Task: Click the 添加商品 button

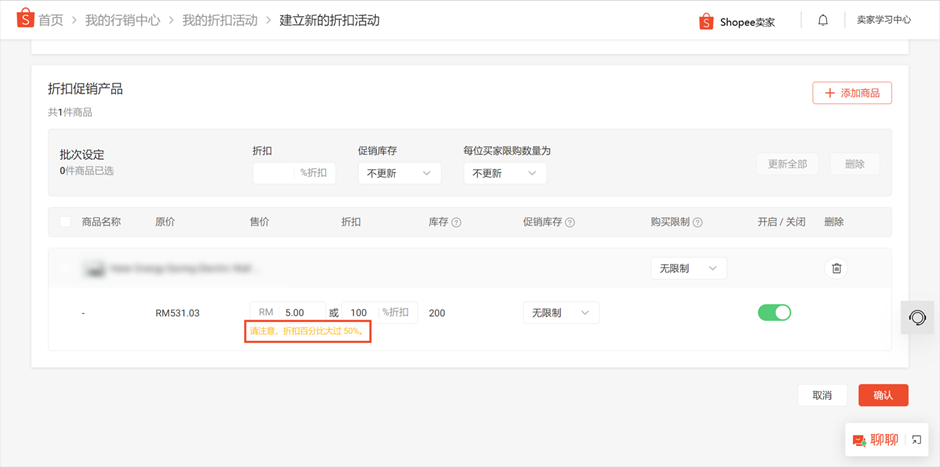Action: point(851,93)
